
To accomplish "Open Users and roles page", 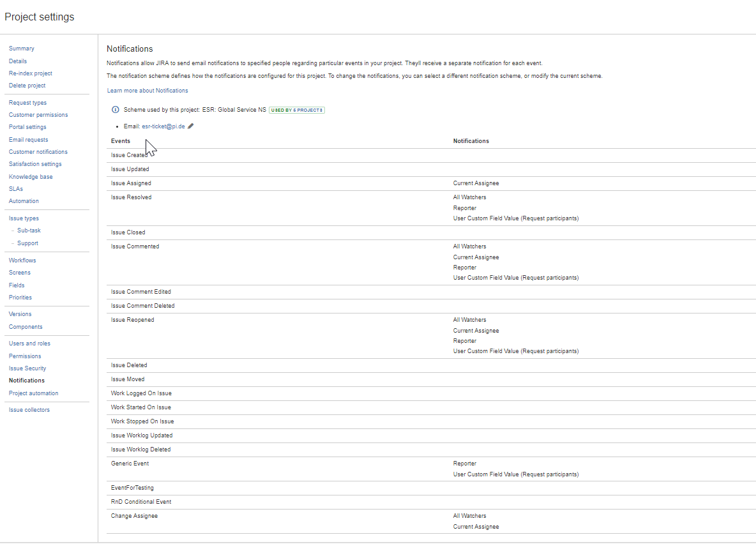I will [29, 344].
